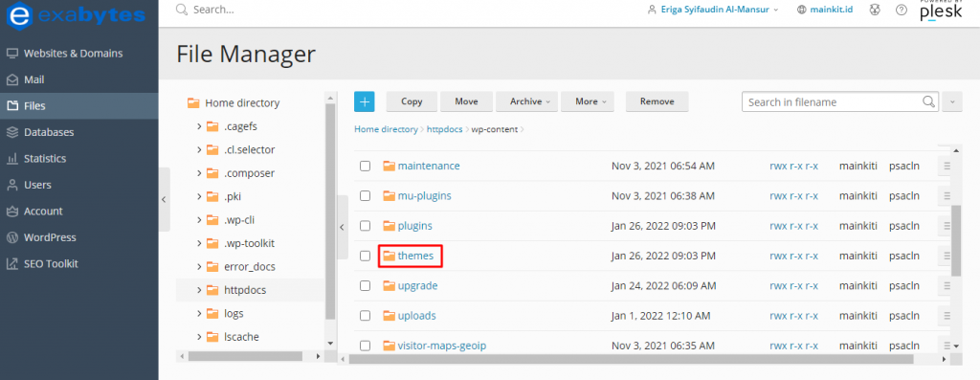
Task: Go to Home directory breadcrumb
Action: pyautogui.click(x=386, y=129)
